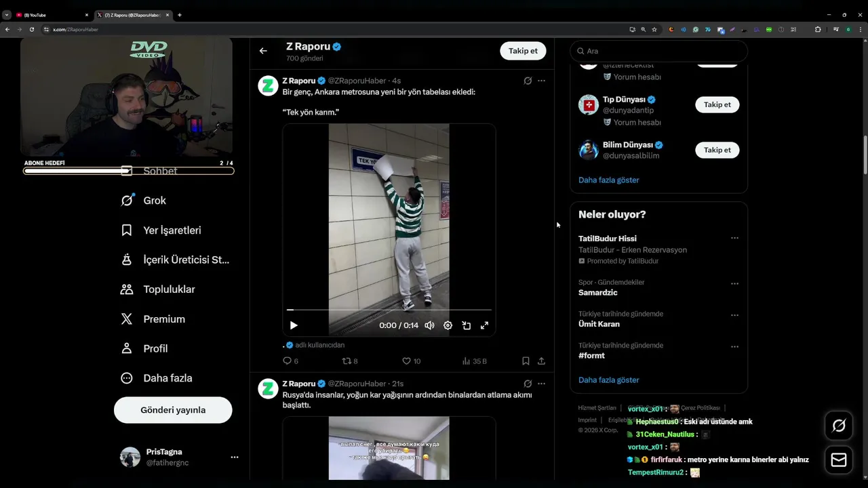Image resolution: width=868 pixels, height=488 pixels.
Task: Open the Grammarly extension icon
Action: coord(696,29)
